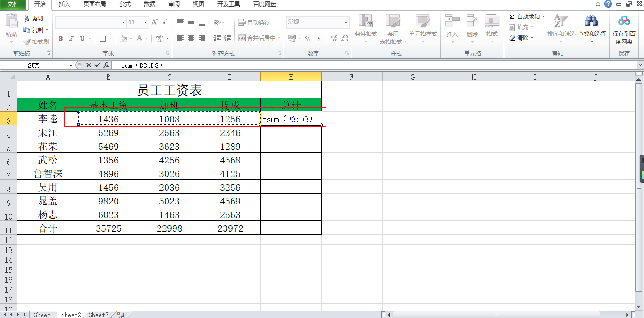
Task: Decrease indent in alignment group
Action: click(217, 38)
